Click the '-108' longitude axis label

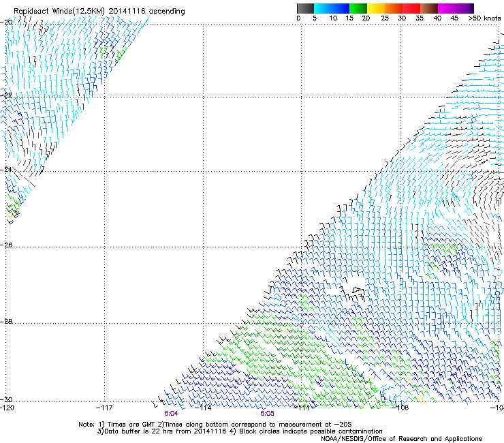tap(400, 408)
